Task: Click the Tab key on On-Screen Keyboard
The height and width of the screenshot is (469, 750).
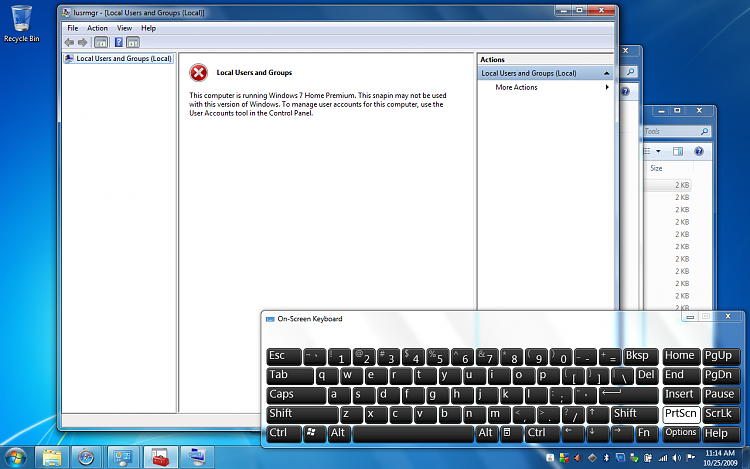Action: 290,376
